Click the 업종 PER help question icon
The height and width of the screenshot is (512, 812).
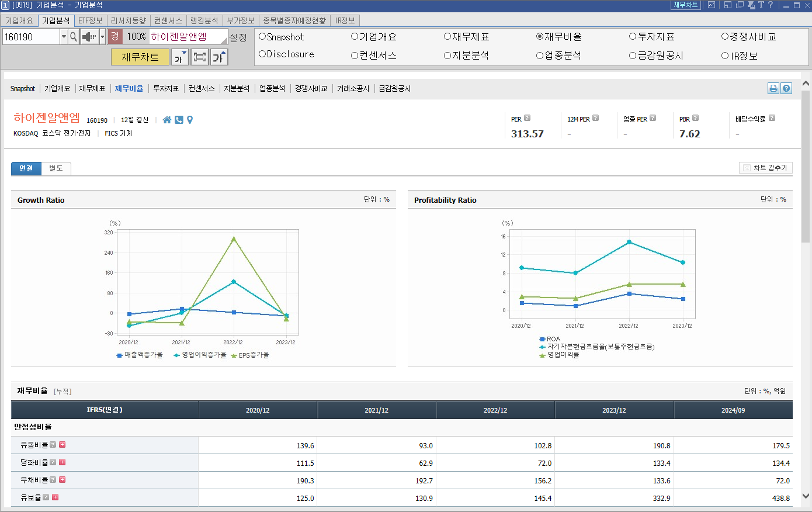click(x=653, y=118)
